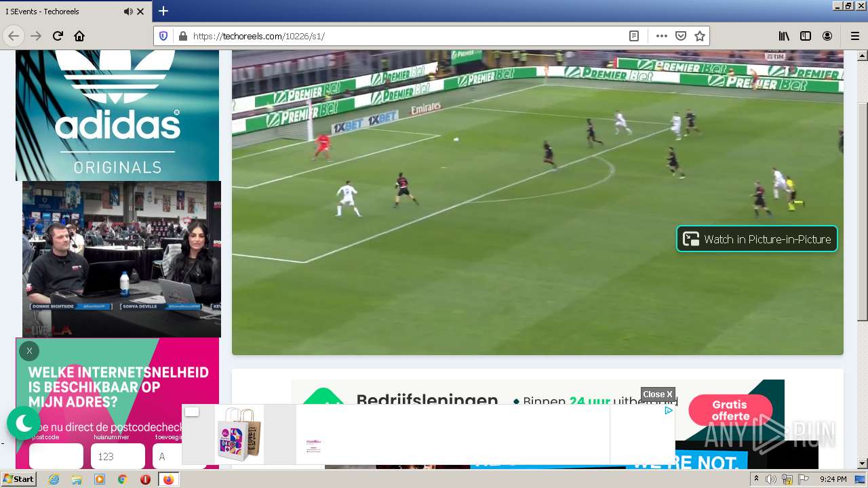Open the adidas Originals ad banner
868x488 pixels.
tap(117, 115)
